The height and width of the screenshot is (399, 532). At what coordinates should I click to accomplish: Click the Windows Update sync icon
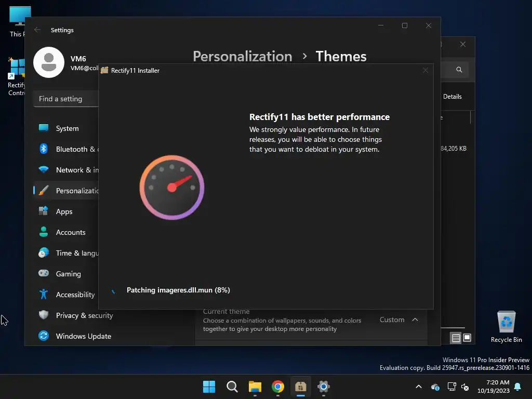tap(44, 336)
